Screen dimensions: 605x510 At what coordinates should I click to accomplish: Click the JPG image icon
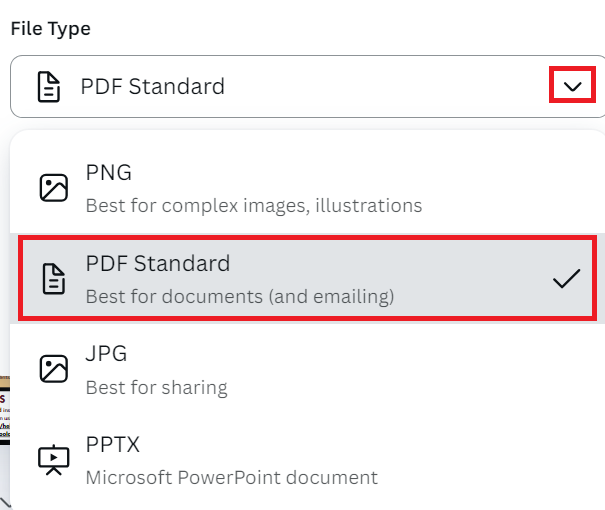pyautogui.click(x=54, y=369)
